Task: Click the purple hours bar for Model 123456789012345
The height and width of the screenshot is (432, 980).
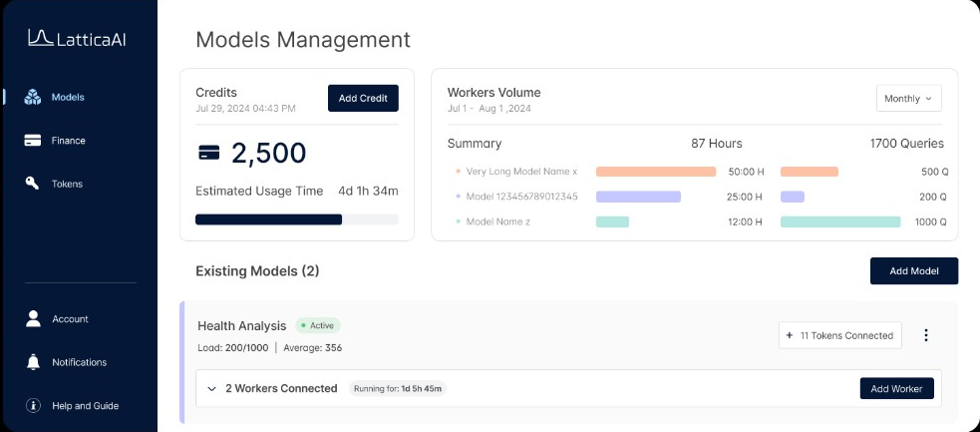Action: (x=638, y=197)
